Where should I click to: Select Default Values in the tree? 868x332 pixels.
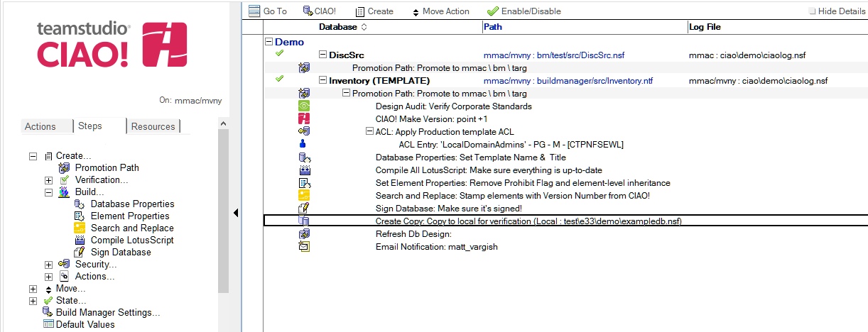coord(85,325)
